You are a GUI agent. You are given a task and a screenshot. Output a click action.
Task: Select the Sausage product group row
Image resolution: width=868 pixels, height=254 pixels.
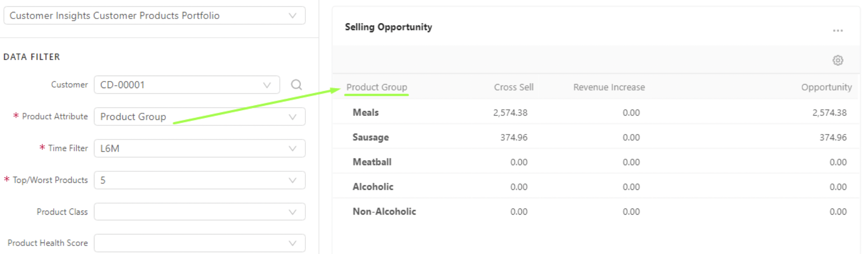(370, 137)
